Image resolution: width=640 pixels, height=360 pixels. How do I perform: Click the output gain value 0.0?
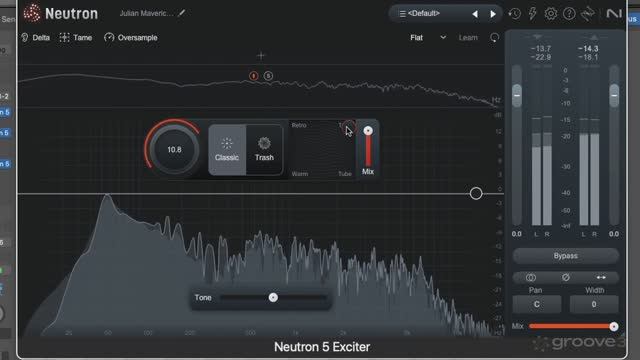tap(614, 234)
